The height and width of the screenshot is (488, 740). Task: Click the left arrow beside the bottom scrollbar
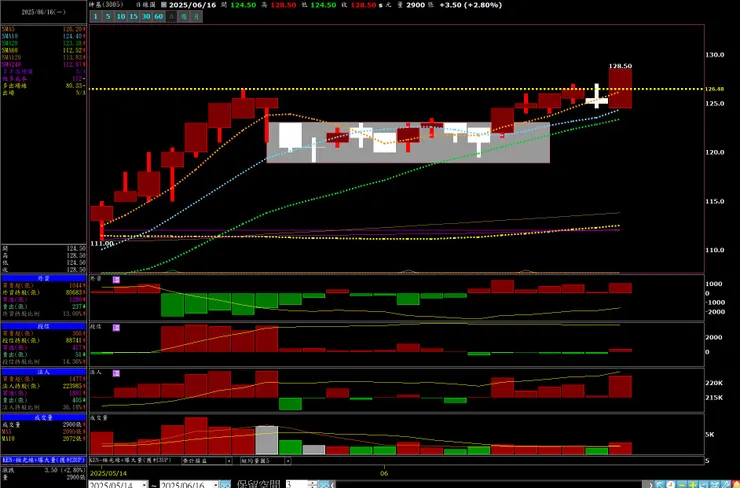click(333, 485)
